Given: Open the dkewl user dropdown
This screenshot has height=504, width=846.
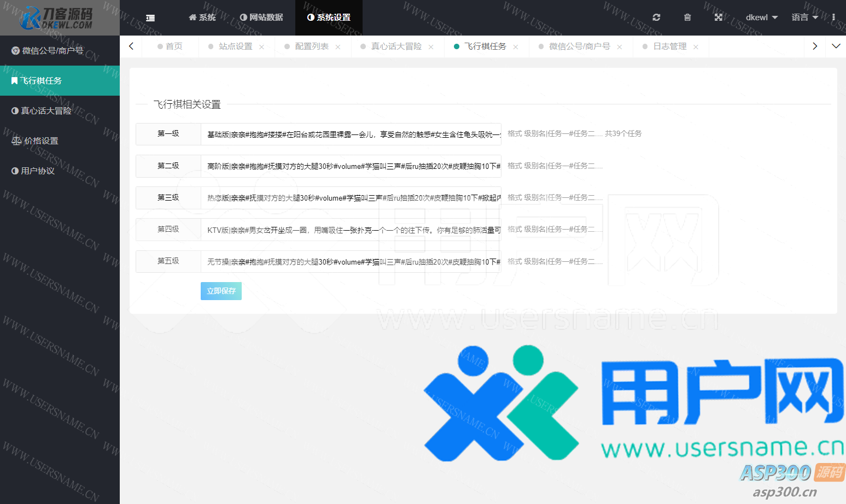Looking at the screenshot, I should (761, 17).
